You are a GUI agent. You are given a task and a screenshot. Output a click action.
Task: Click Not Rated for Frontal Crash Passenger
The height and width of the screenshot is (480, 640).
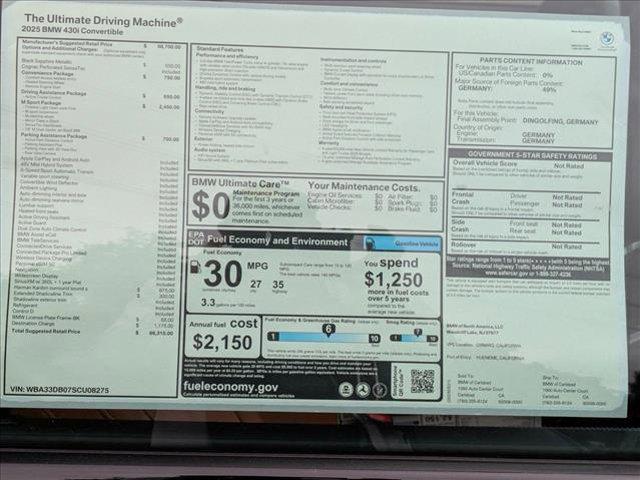click(567, 205)
